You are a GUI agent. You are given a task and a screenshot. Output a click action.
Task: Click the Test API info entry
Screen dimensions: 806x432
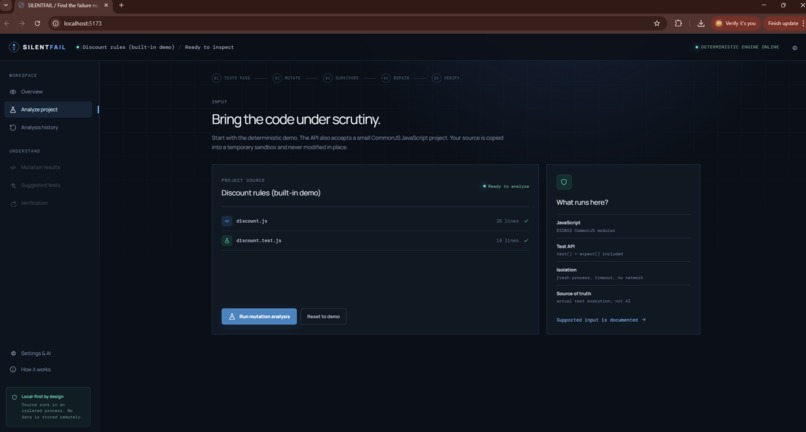tap(623, 250)
